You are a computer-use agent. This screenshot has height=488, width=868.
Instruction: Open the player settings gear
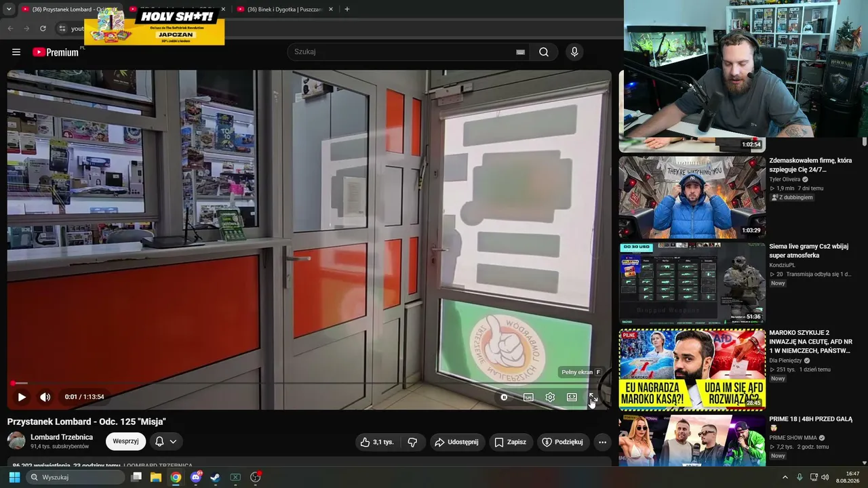click(x=550, y=397)
